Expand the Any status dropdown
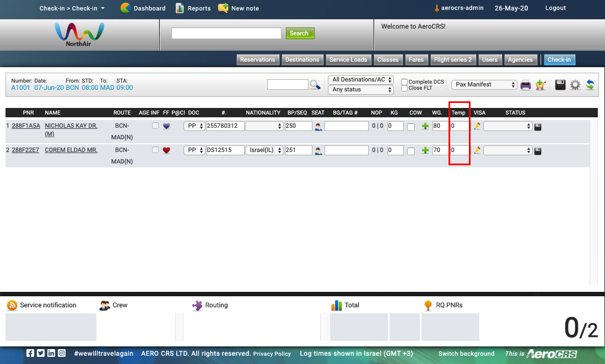 361,89
